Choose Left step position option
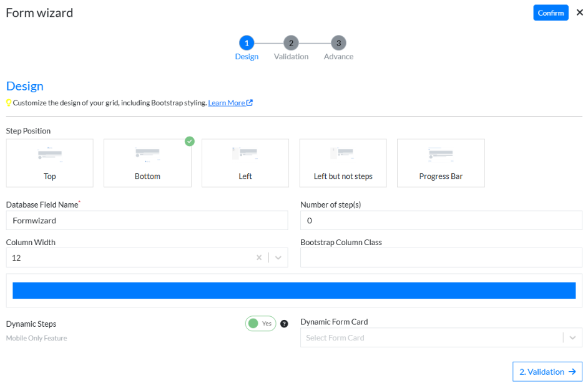This screenshot has width=588, height=386. (245, 163)
